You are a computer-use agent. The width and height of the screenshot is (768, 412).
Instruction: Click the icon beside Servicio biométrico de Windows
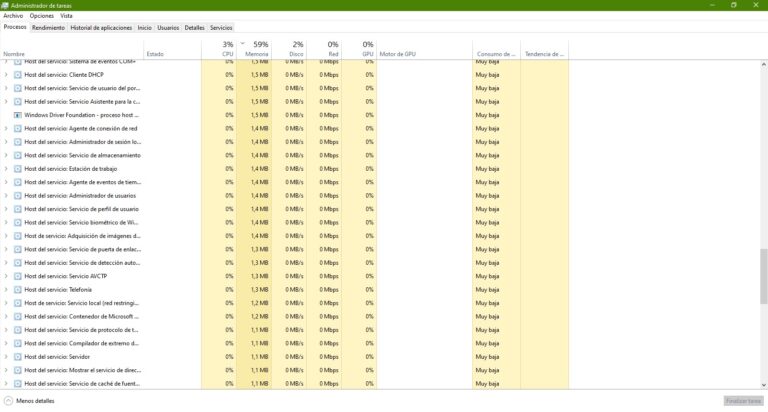pos(18,222)
